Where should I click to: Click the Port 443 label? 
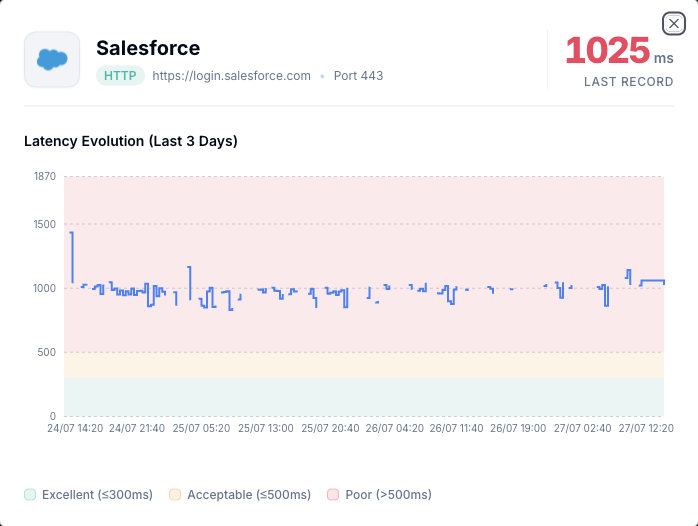tap(358, 76)
